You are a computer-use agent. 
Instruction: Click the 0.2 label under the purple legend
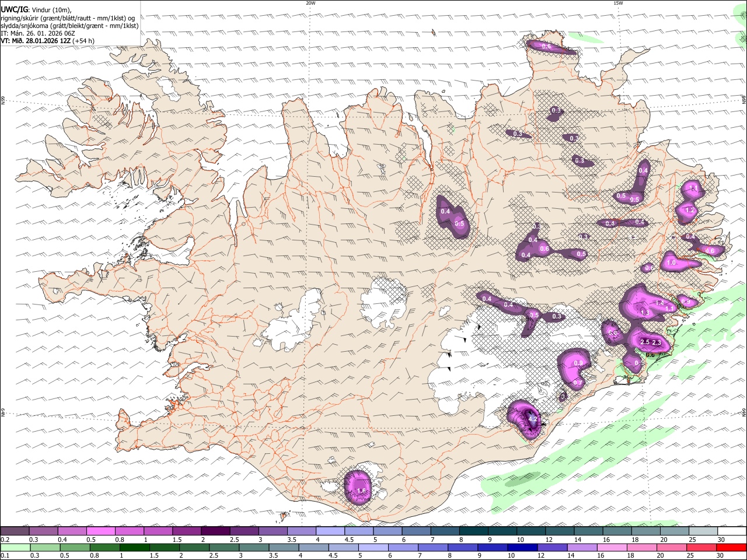pos(5,540)
